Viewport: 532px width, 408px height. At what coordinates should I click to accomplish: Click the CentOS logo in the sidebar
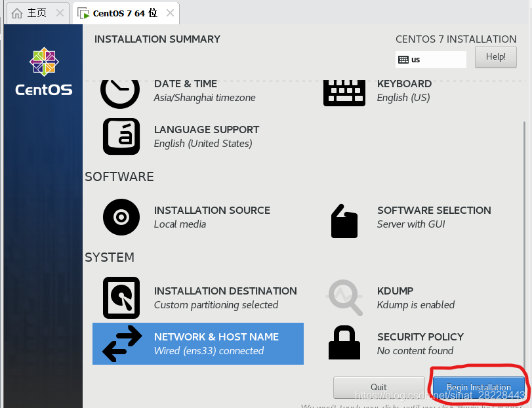click(x=44, y=71)
